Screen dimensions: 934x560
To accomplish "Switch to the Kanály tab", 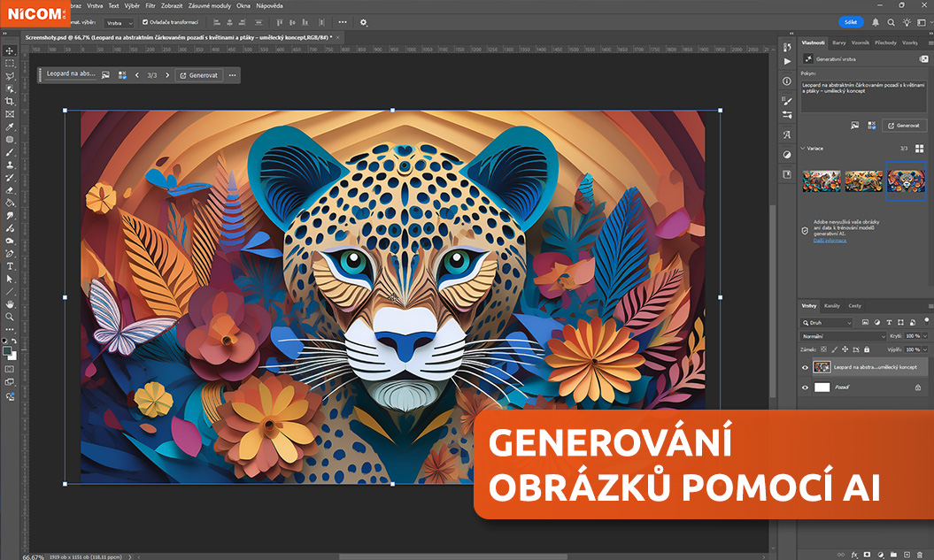I will [832, 306].
